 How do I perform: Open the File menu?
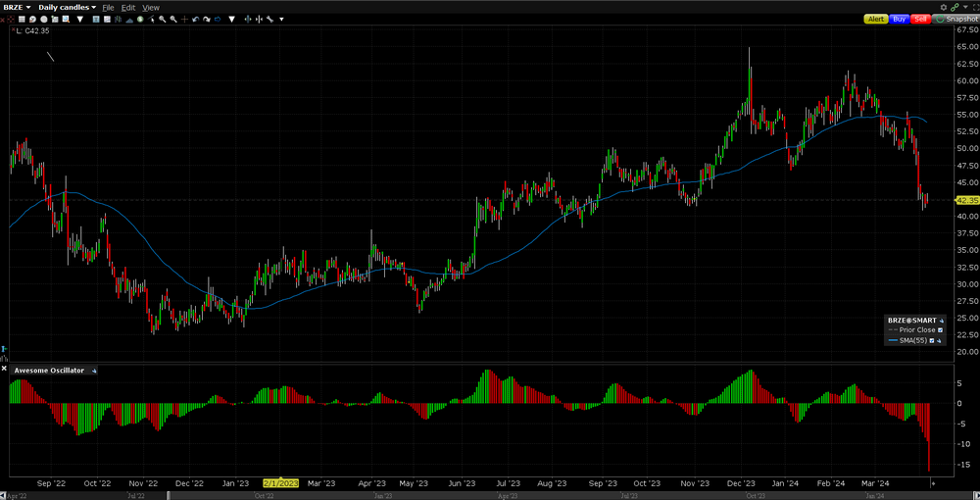(x=108, y=7)
